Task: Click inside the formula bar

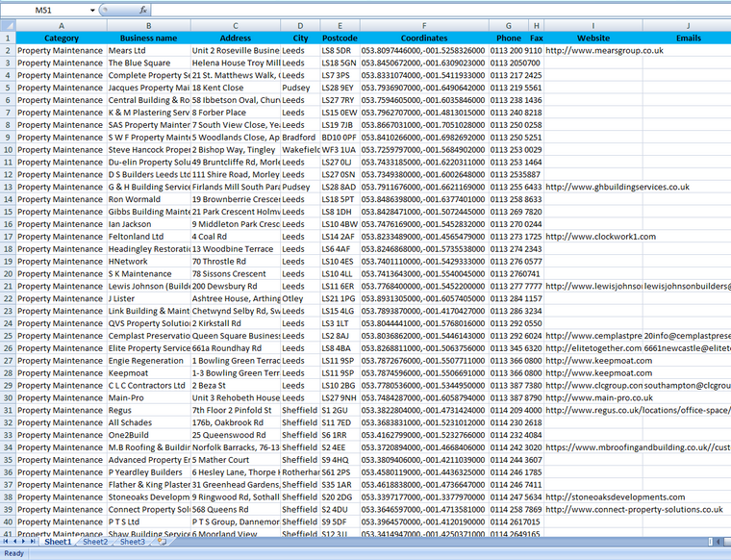Action: (x=441, y=10)
